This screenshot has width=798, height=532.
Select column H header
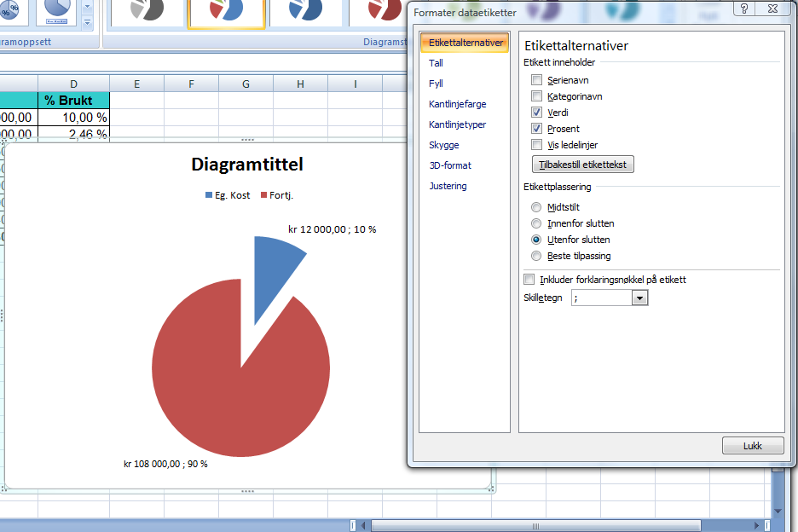point(300,84)
